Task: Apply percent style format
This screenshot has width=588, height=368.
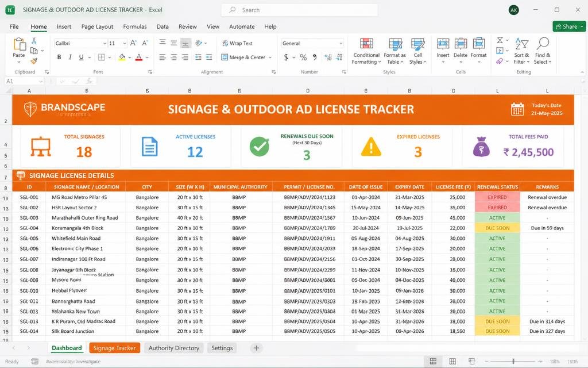Action: 303,57
